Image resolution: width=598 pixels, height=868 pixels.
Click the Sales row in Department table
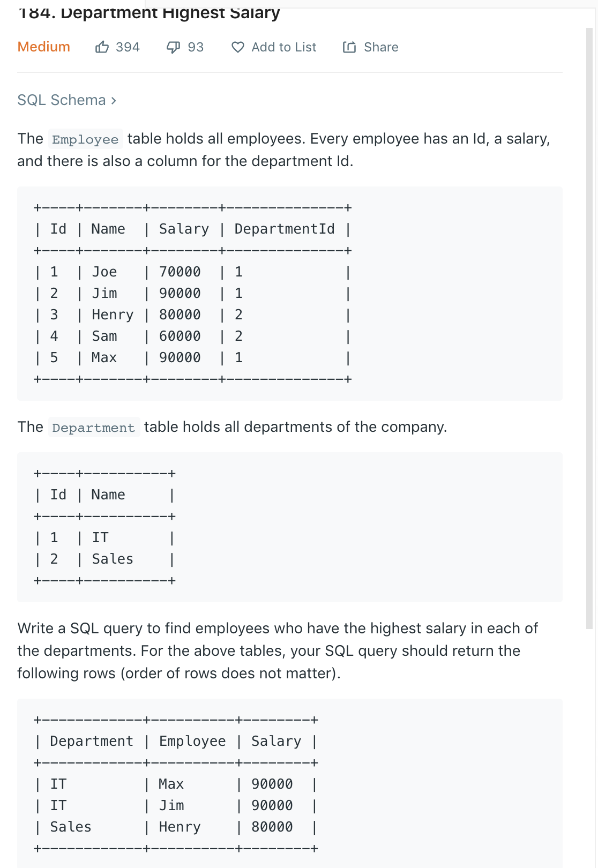click(x=104, y=559)
